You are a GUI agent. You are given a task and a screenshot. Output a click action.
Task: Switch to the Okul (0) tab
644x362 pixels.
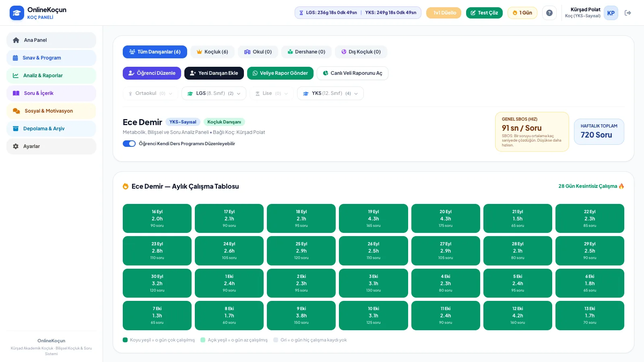point(258,52)
